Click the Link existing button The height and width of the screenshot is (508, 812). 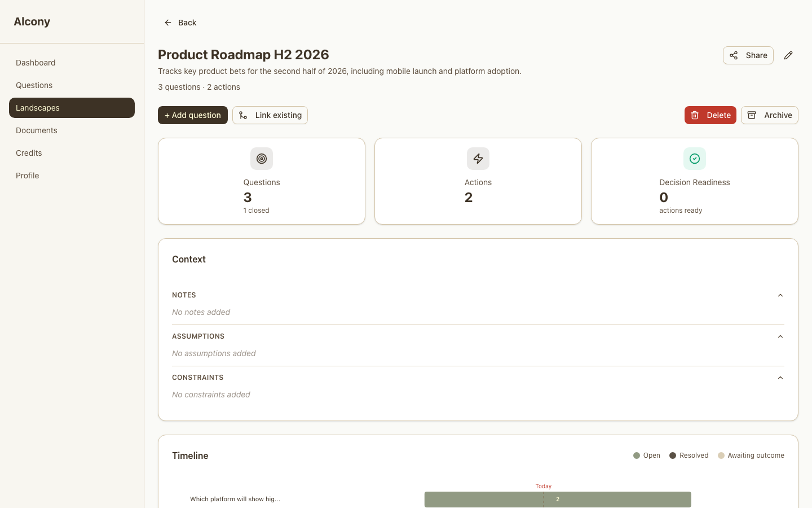270,115
